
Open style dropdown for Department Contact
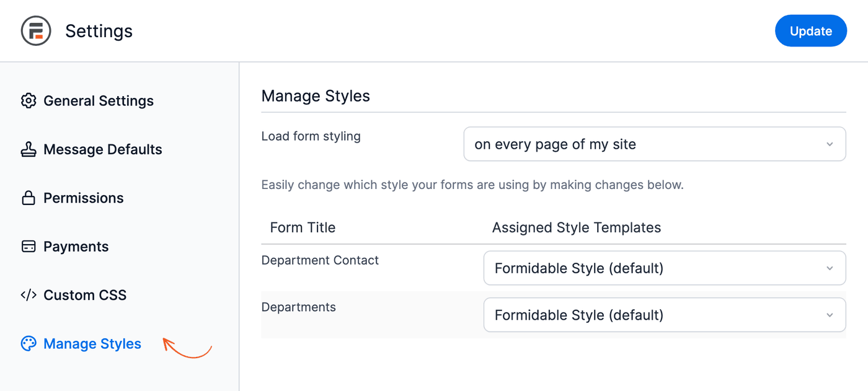point(665,268)
